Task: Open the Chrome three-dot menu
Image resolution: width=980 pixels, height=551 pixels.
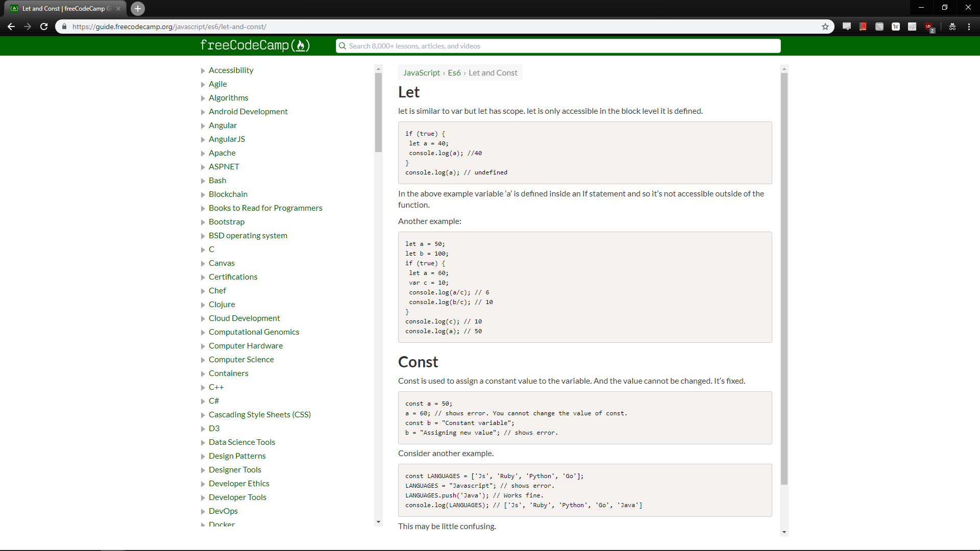Action: (969, 27)
